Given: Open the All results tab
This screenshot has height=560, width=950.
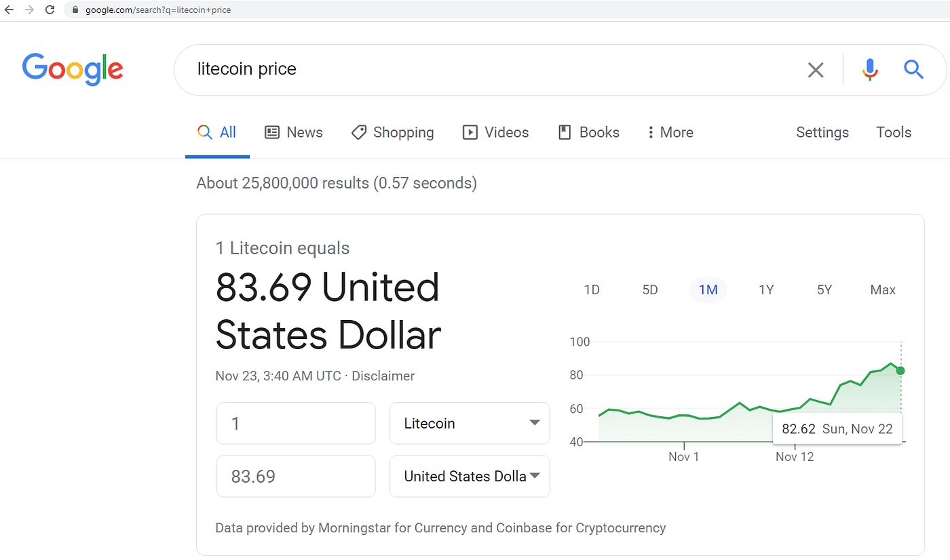Looking at the screenshot, I should 217,133.
